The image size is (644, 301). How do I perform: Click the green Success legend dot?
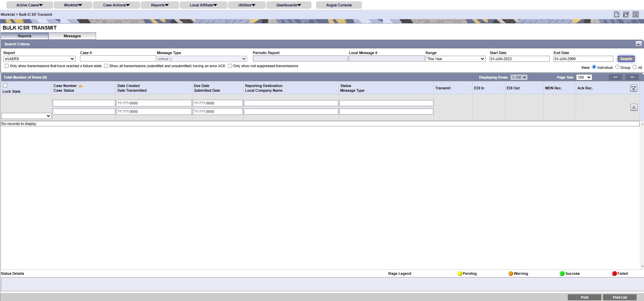point(562,273)
